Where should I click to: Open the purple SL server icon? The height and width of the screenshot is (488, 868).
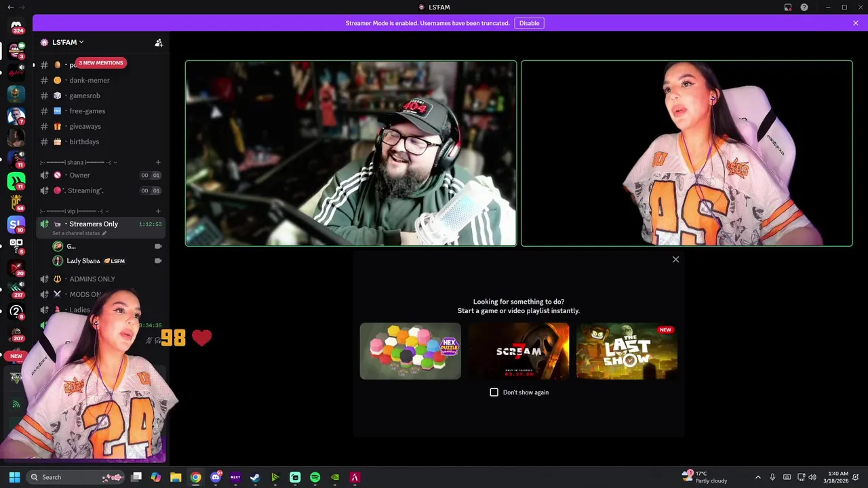[16, 224]
